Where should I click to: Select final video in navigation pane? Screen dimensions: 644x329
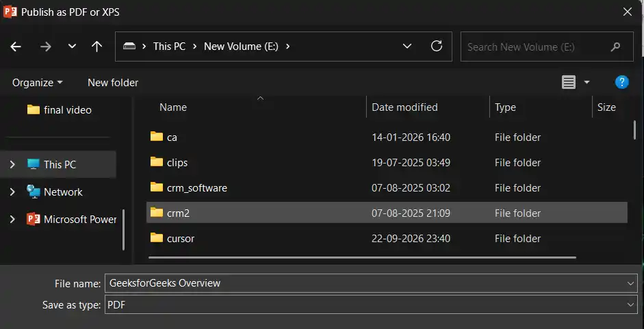tap(59, 109)
